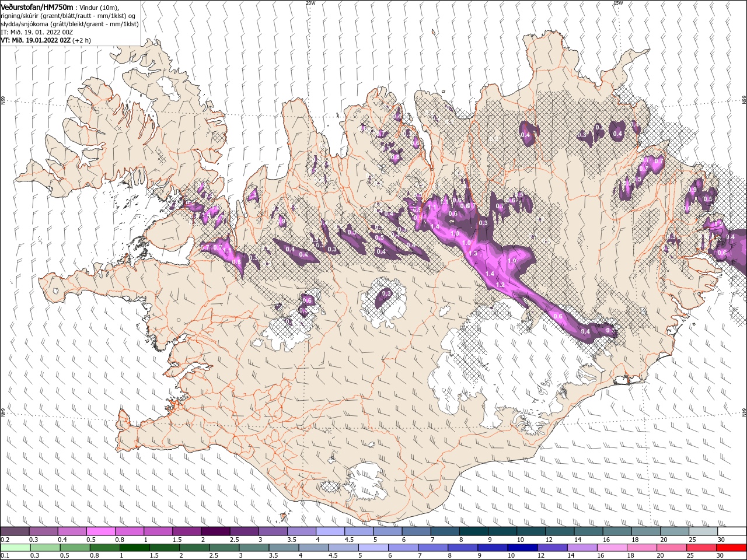Select the bright red 30+ lower legend swatch
This screenshot has width=747, height=560.
click(731, 547)
